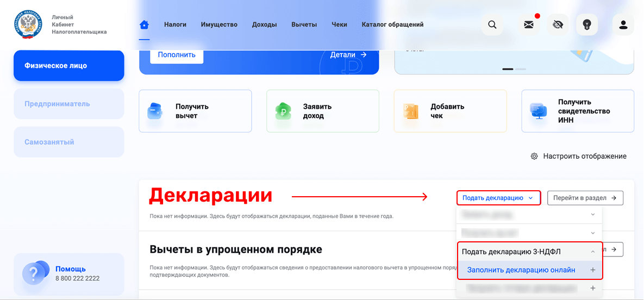This screenshot has width=644, height=300.
Task: Go to home via house icon
Action: 144,24
